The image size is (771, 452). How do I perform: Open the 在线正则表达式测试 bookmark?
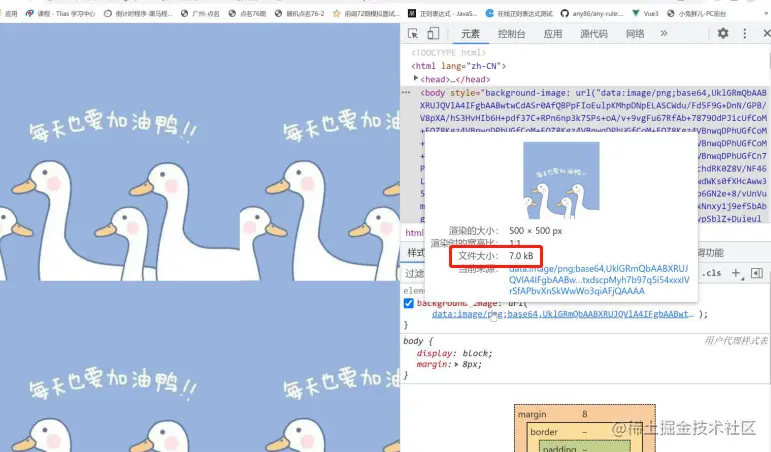coord(519,13)
